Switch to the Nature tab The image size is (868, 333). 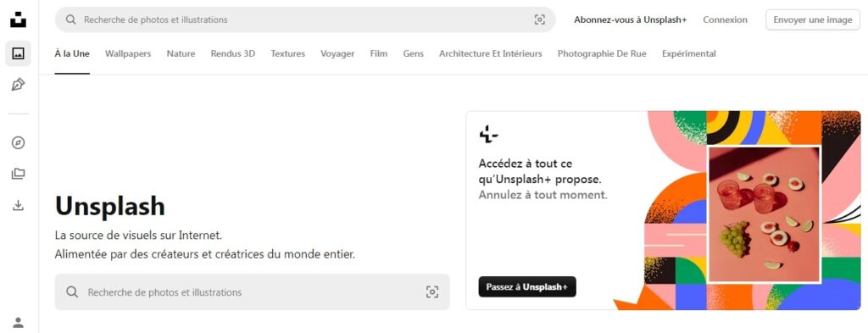tap(181, 53)
